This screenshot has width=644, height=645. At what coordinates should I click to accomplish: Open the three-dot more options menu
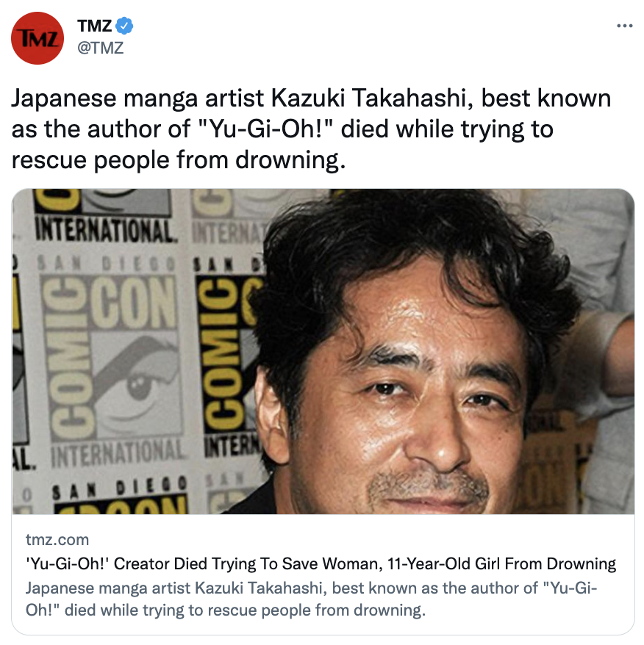click(624, 26)
